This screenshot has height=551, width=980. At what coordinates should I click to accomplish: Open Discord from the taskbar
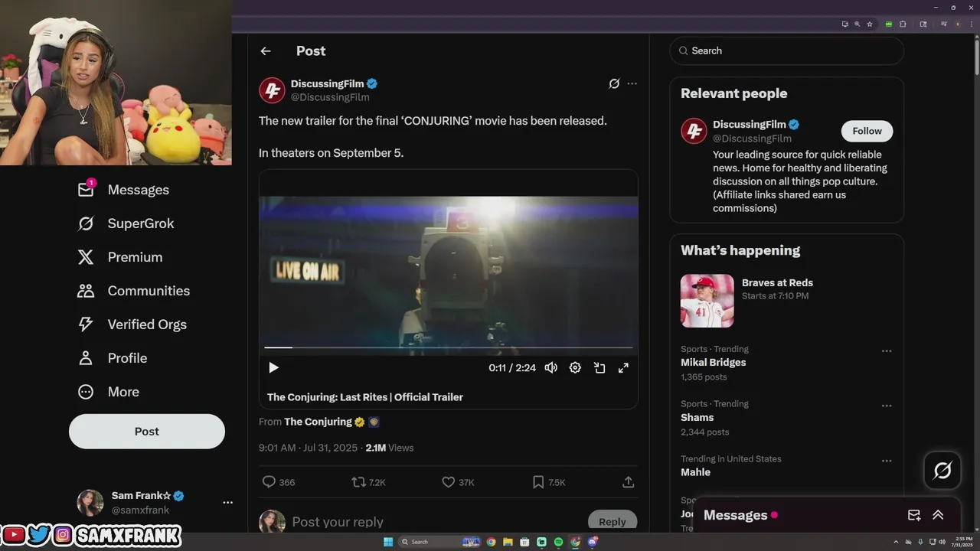point(592,542)
